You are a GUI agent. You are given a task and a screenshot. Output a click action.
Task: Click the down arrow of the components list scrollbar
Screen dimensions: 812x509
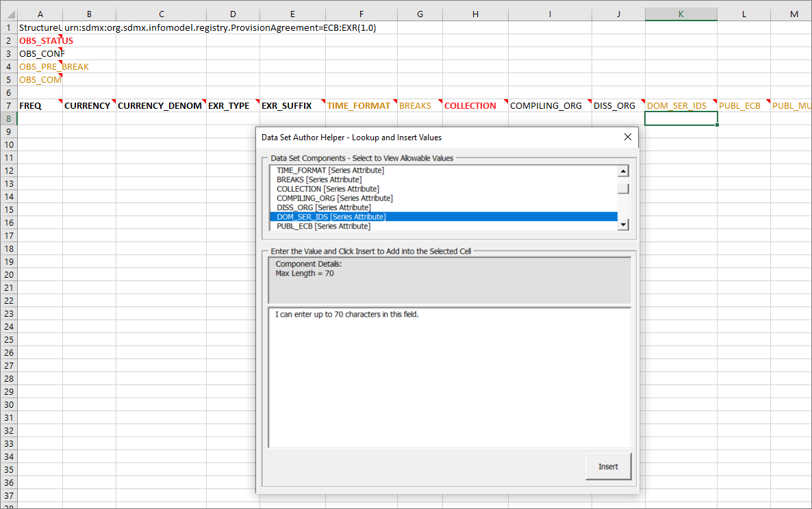point(622,224)
